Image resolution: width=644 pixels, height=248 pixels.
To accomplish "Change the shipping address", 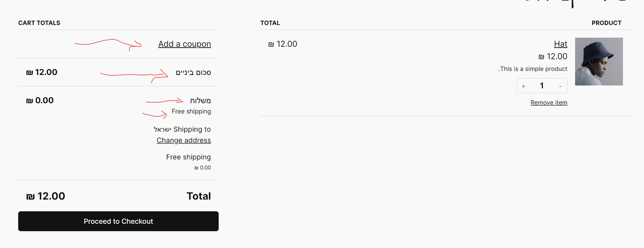I will (x=184, y=140).
